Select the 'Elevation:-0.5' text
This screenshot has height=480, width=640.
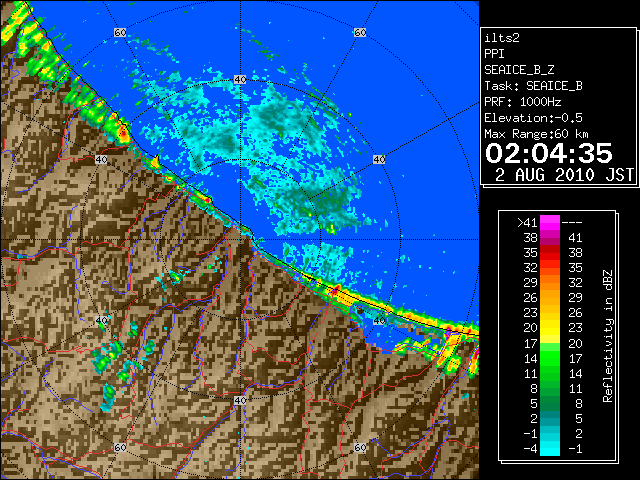coord(533,118)
